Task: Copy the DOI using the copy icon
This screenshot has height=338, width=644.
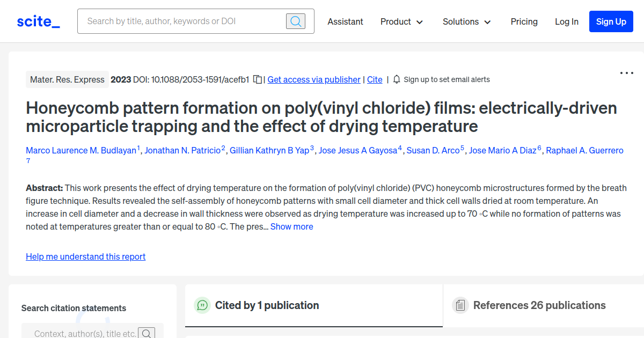Action: coord(257,79)
